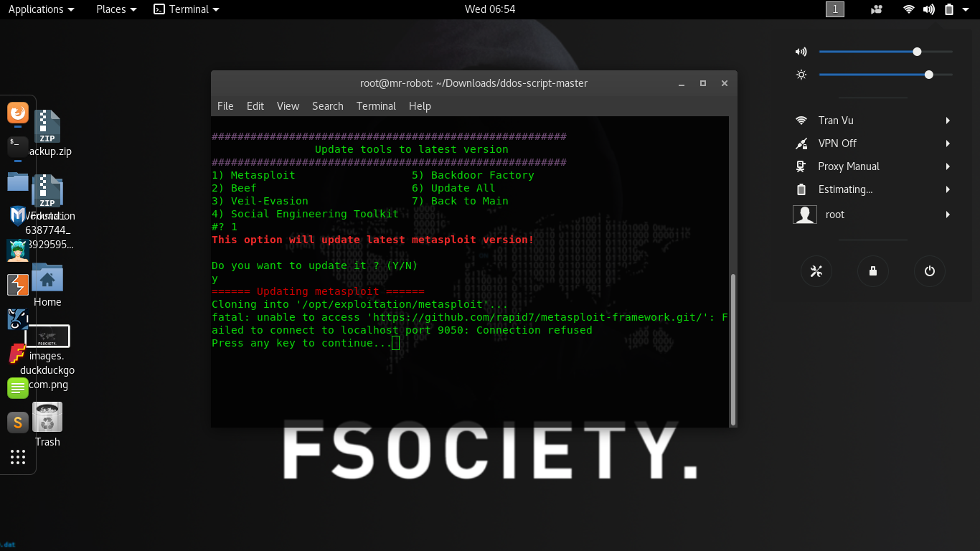Screen dimensions: 980x551
Task: Click the volume icon in top bar
Action: click(x=929, y=9)
